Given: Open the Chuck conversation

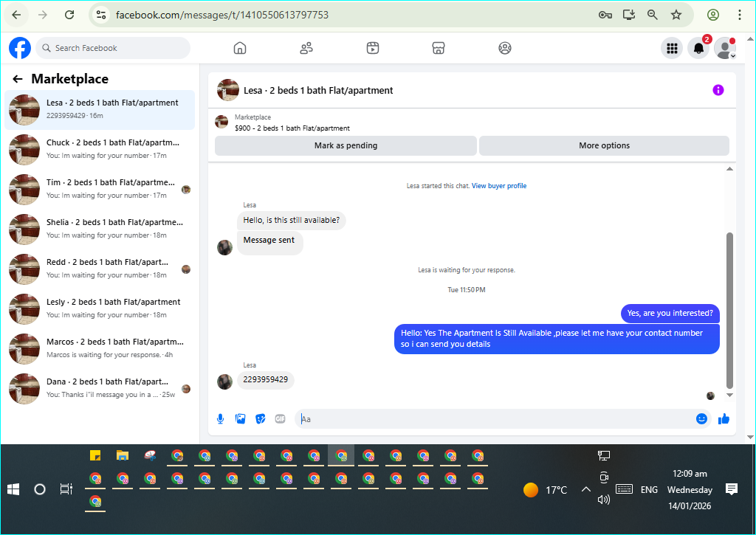Looking at the screenshot, I should [100, 149].
